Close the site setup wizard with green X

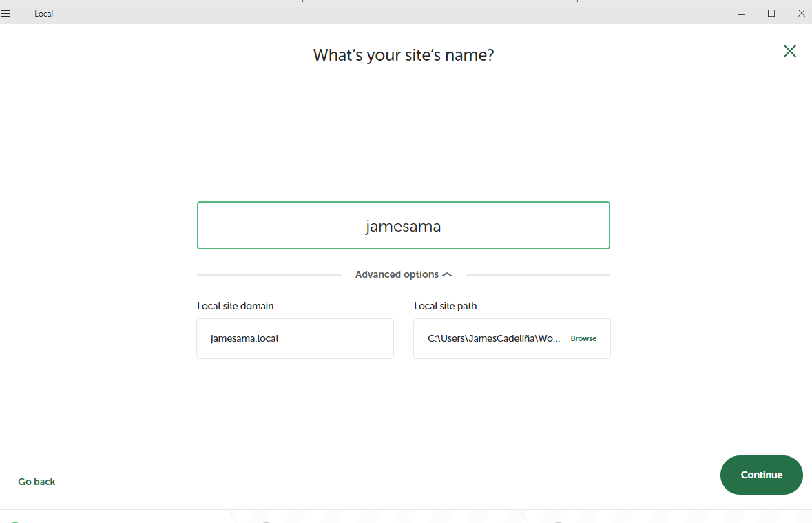coord(789,51)
